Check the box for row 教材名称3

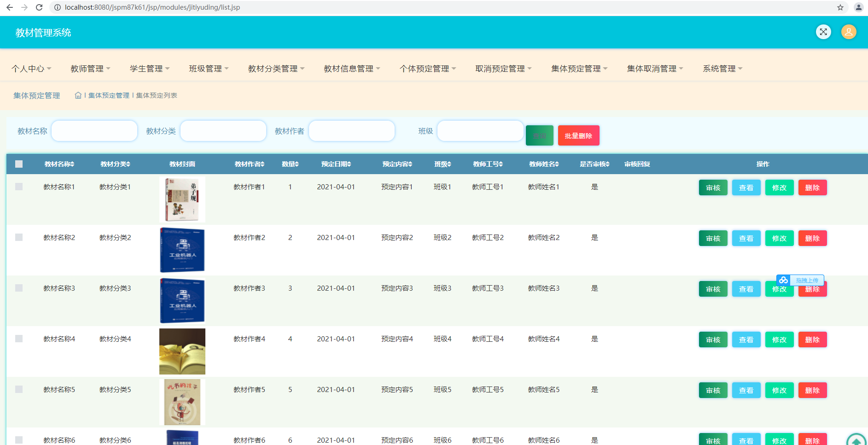pos(19,288)
